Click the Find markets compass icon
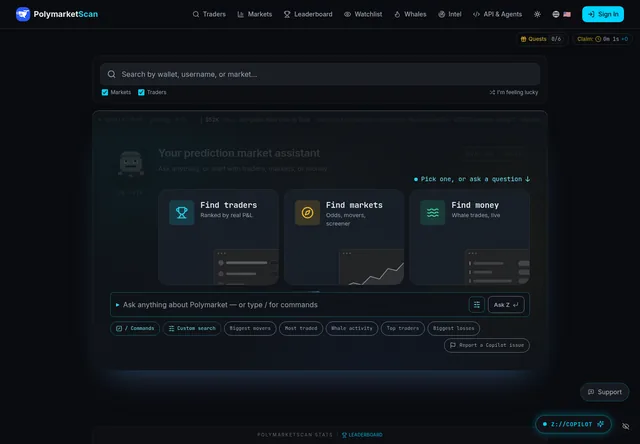This screenshot has height=444, width=640. point(307,212)
